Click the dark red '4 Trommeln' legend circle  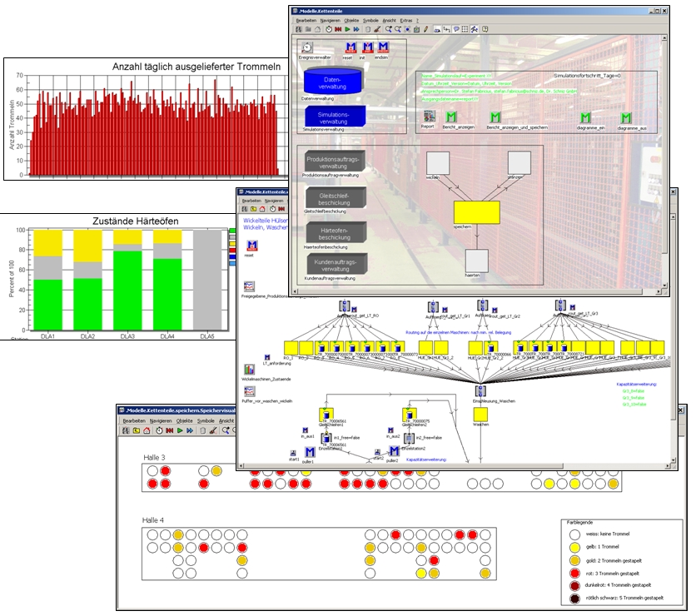tap(574, 585)
